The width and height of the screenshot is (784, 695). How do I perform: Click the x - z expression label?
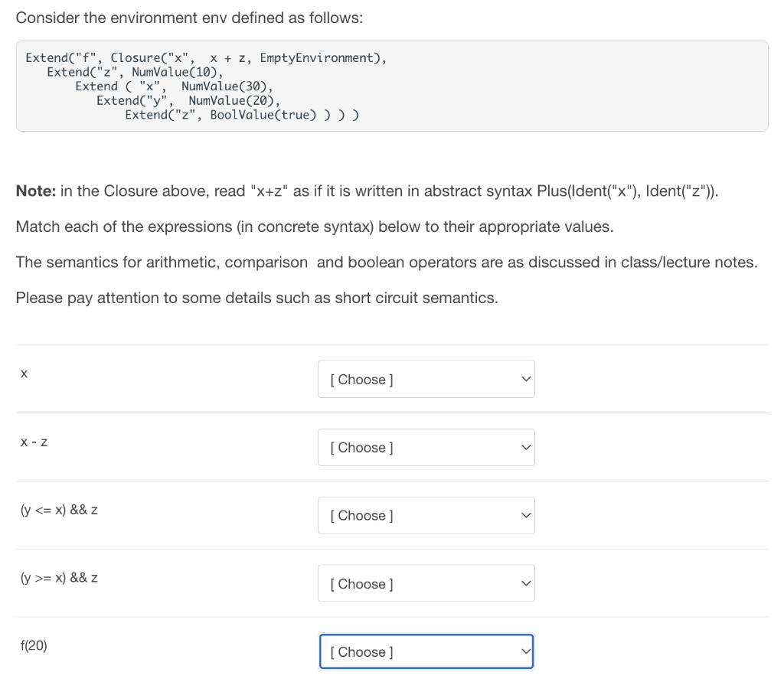click(x=34, y=442)
